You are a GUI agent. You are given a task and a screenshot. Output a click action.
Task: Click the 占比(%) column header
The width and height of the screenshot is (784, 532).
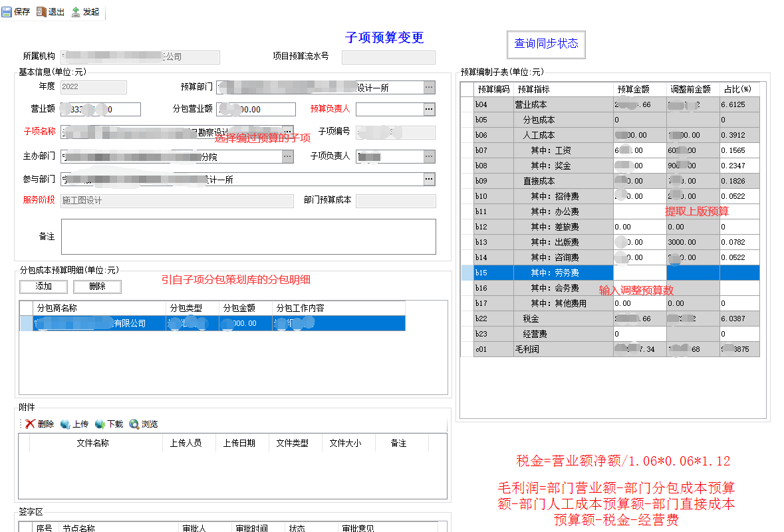(x=739, y=90)
